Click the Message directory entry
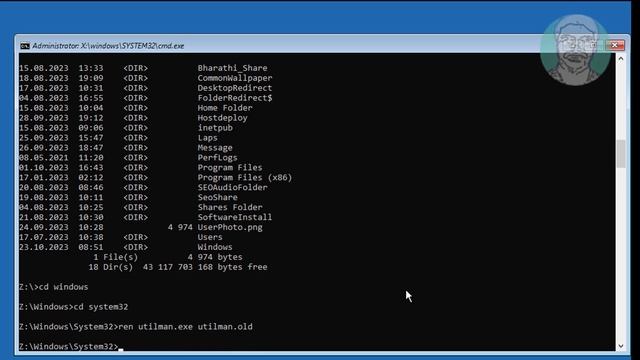This screenshot has height=360, width=640. tap(215, 148)
